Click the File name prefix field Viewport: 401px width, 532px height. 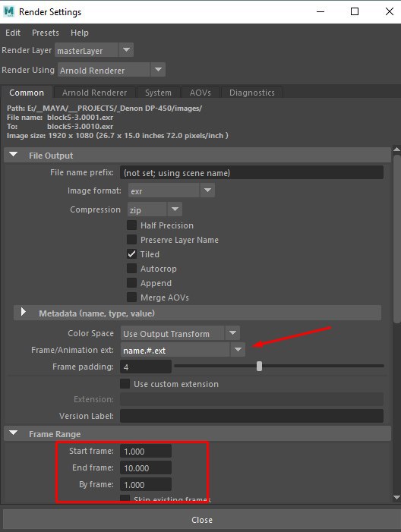(251, 173)
